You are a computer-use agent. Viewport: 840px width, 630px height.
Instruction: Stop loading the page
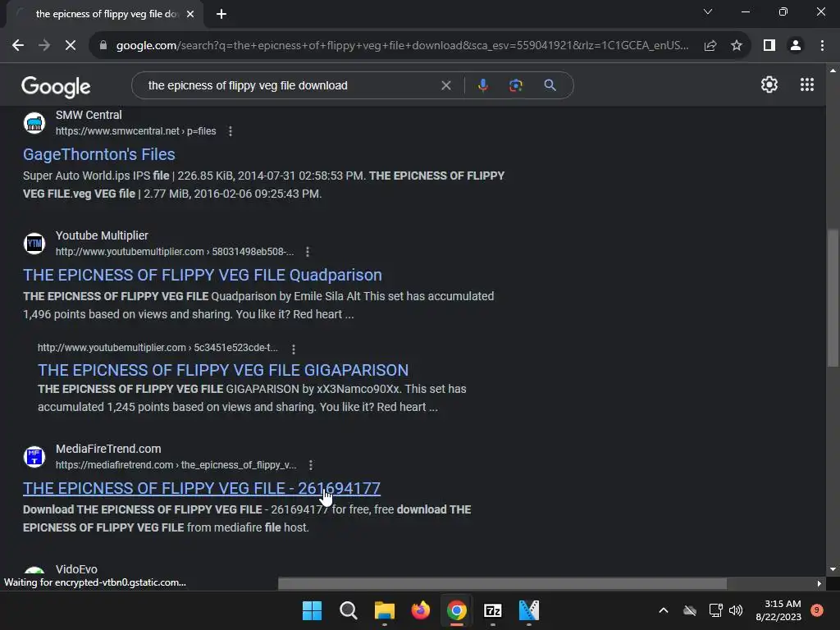pos(71,46)
